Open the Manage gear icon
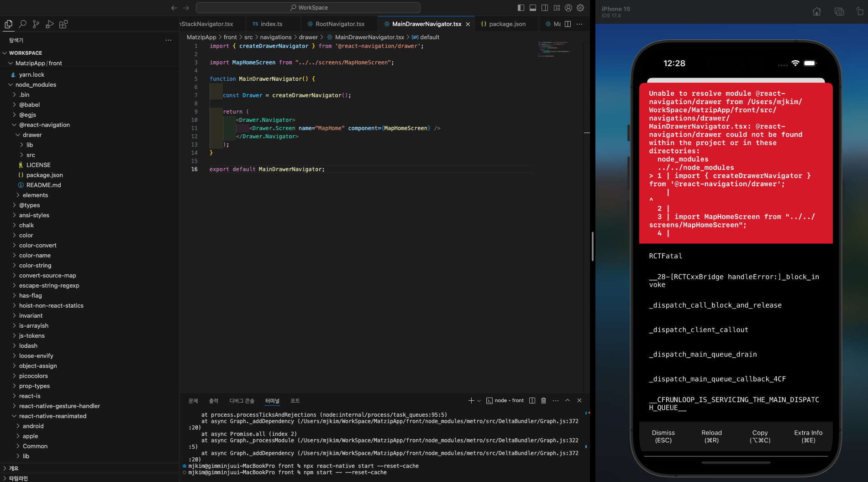The height and width of the screenshot is (482, 868). click(x=580, y=8)
